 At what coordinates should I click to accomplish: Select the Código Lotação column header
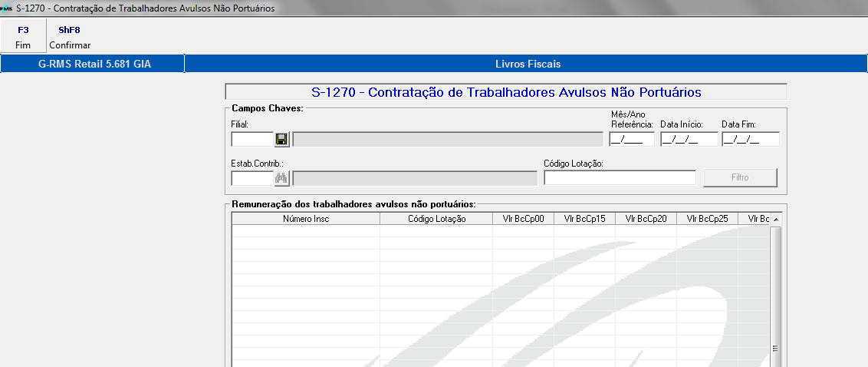coord(437,219)
